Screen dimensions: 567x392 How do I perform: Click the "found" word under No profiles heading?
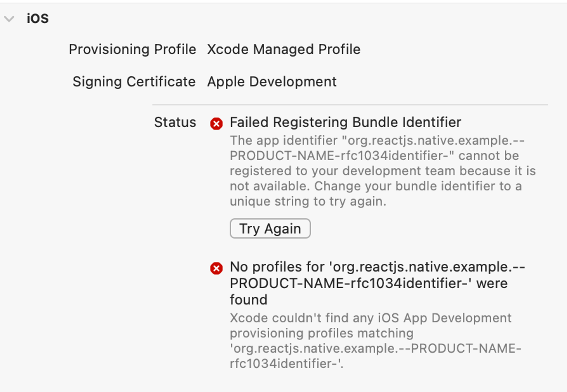(248, 300)
